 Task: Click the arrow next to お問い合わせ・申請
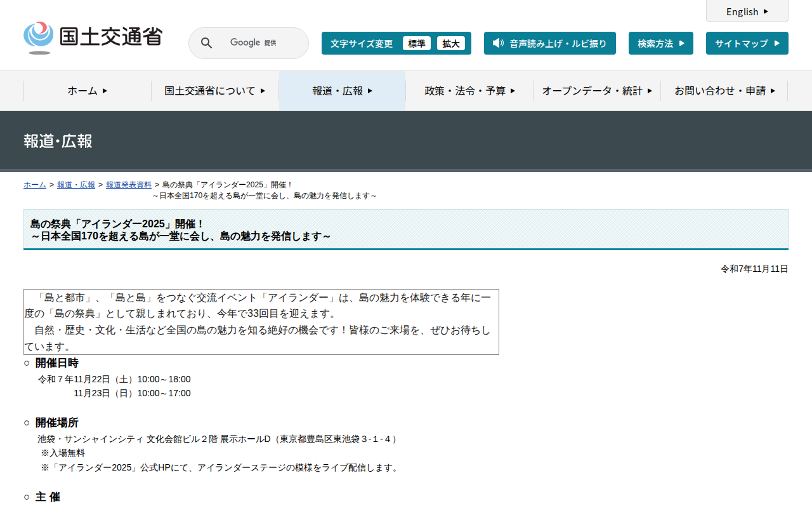(773, 91)
